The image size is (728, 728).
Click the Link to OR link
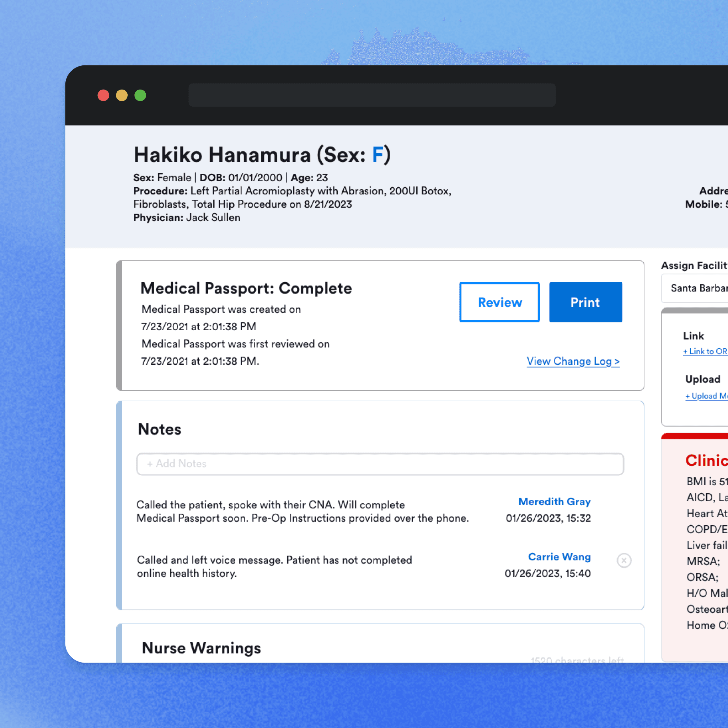[x=705, y=351]
